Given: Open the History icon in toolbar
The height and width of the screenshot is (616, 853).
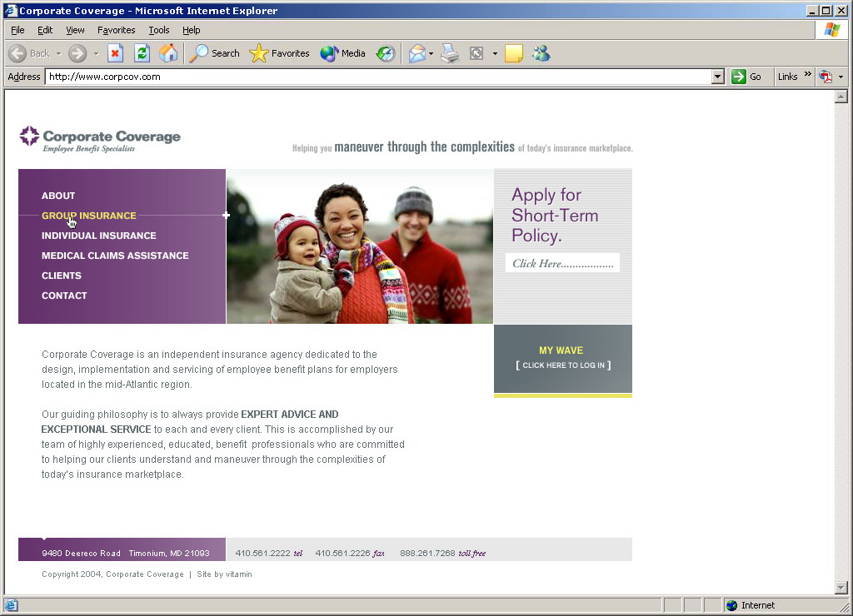Looking at the screenshot, I should click(x=385, y=53).
